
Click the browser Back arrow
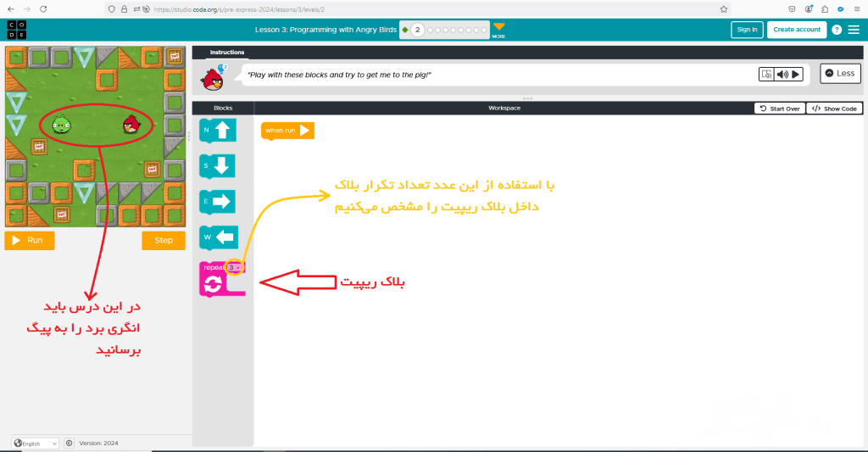point(11,9)
